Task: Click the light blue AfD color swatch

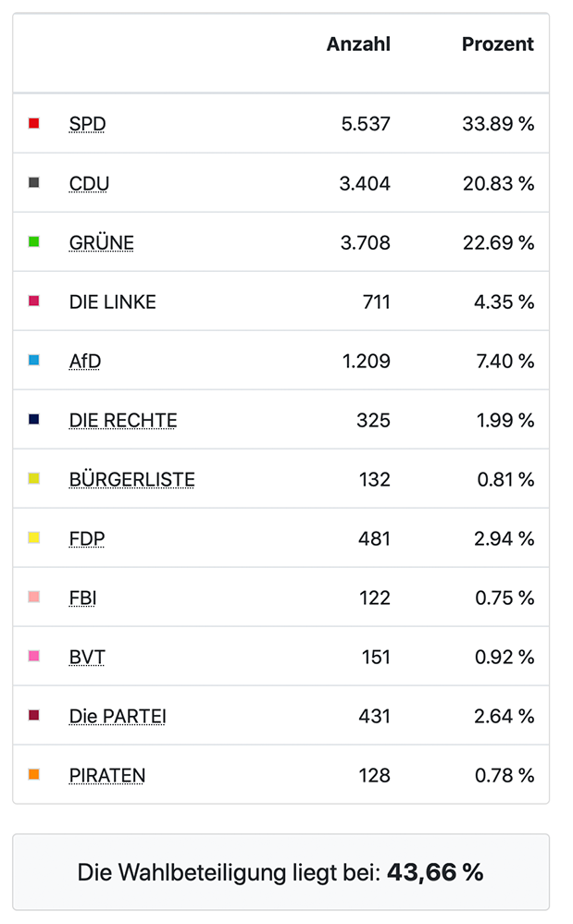Action: (34, 360)
